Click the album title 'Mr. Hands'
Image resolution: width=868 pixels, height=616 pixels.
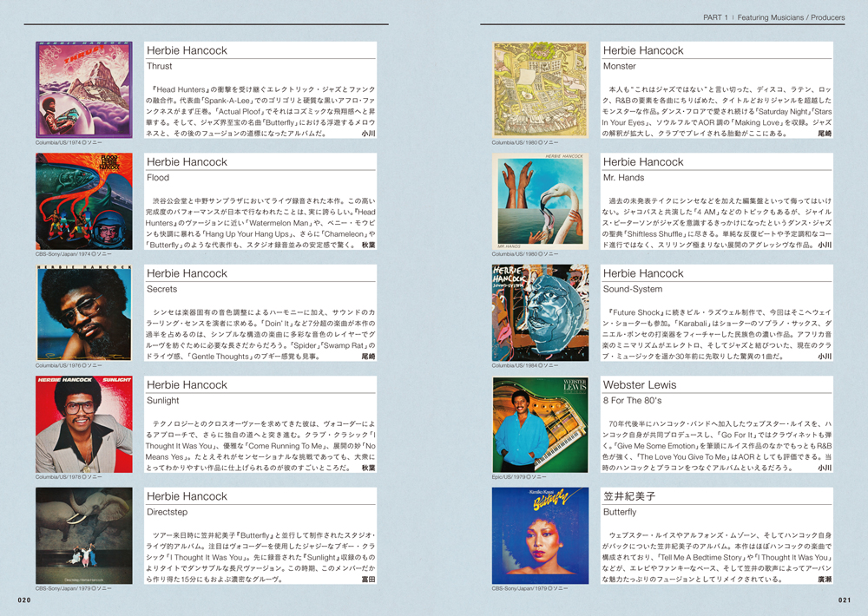point(624,178)
